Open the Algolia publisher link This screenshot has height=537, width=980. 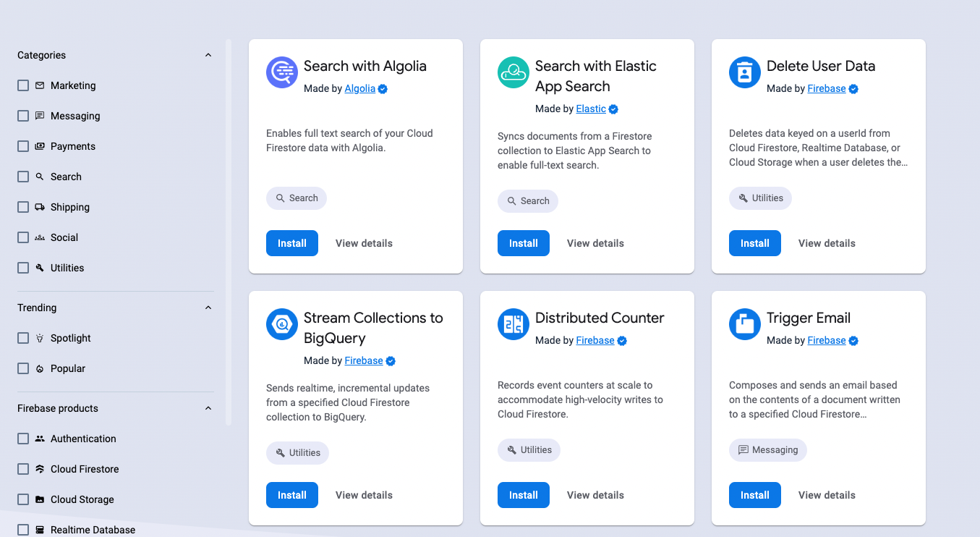tap(359, 88)
